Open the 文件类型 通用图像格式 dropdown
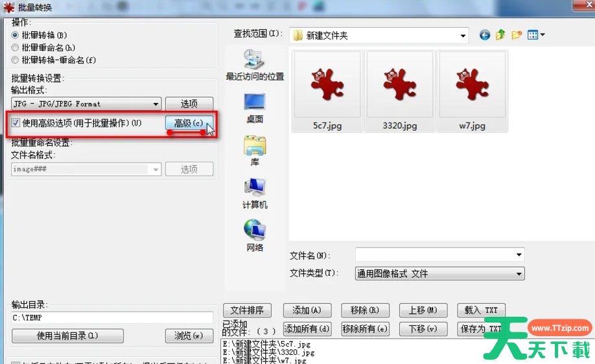The image size is (595, 364). (x=440, y=273)
